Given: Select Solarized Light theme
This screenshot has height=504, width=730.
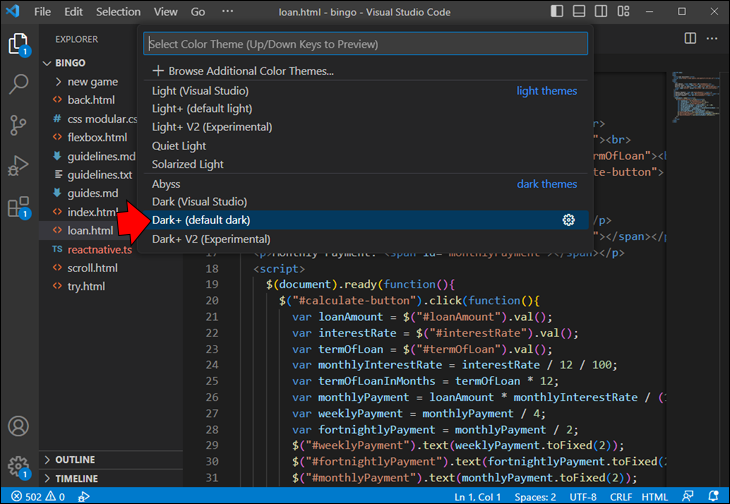Looking at the screenshot, I should [365, 164].
